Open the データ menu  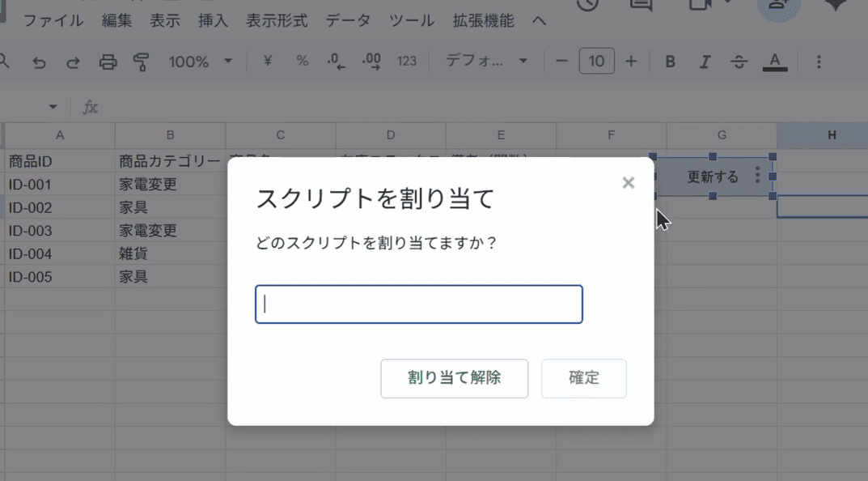(x=348, y=21)
